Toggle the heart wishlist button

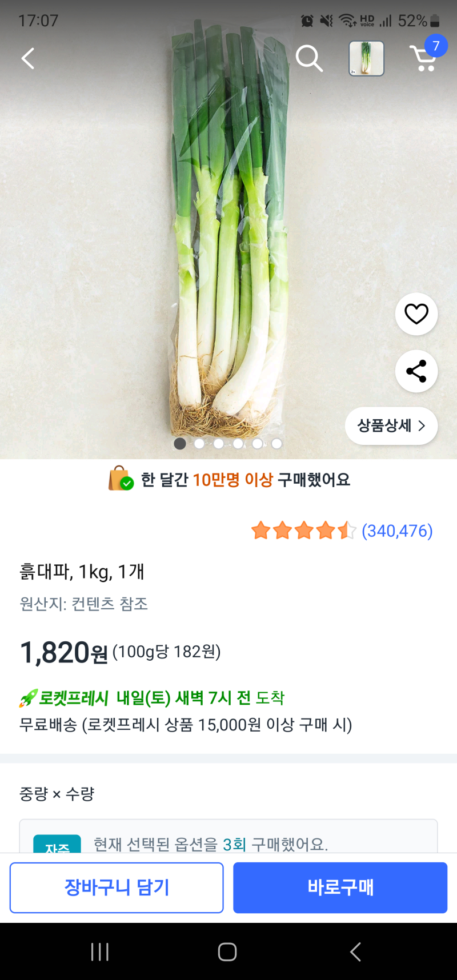pyautogui.click(x=416, y=314)
